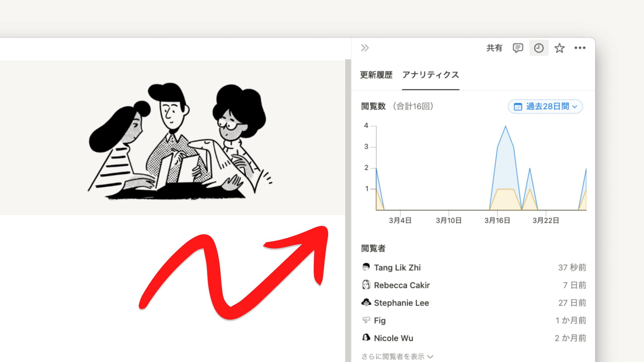
Task: Open the comments panel icon
Action: click(518, 48)
